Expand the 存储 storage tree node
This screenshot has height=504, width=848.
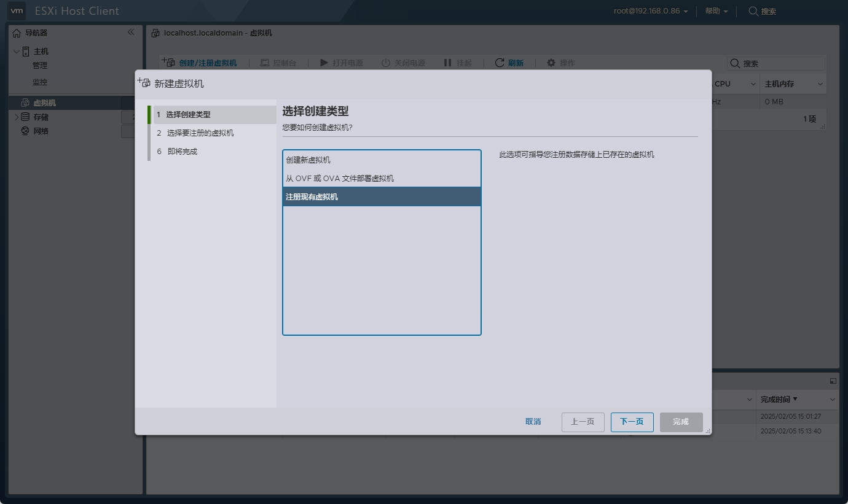(17, 117)
